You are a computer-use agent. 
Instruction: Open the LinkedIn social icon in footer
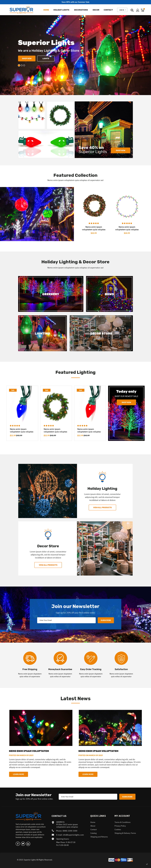click(x=28, y=843)
